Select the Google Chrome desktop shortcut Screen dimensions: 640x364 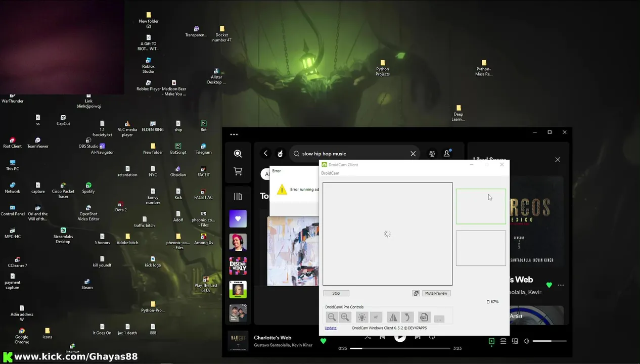(x=22, y=336)
